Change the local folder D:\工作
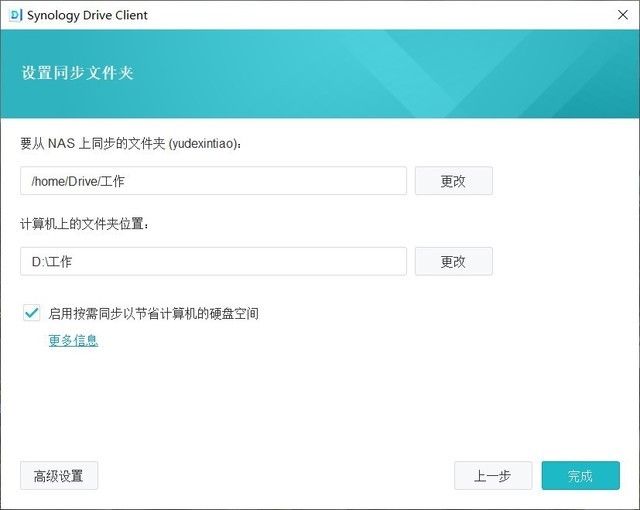This screenshot has width=640, height=510. (453, 261)
